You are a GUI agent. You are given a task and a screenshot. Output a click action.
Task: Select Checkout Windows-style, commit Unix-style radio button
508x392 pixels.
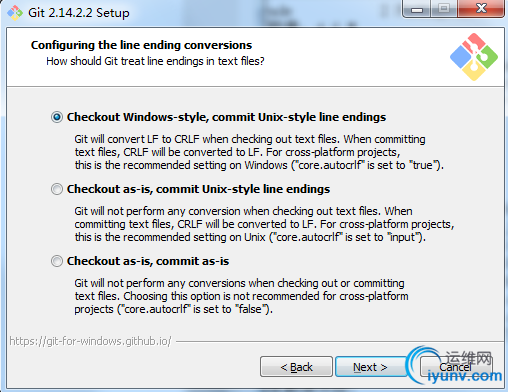[x=57, y=117]
